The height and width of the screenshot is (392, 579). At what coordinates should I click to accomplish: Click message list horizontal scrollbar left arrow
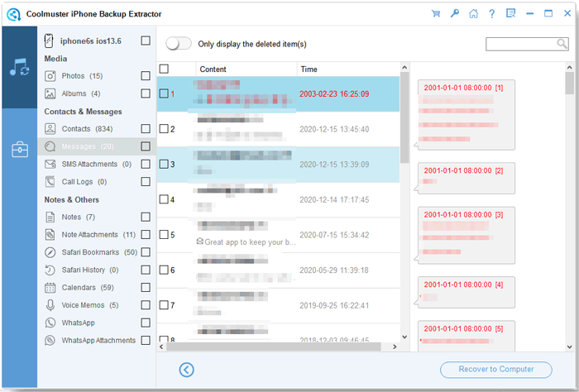(161, 347)
